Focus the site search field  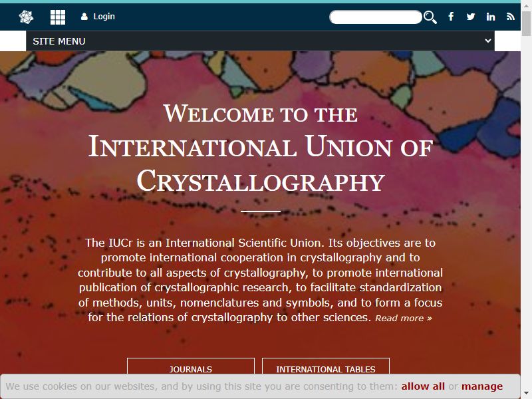(376, 17)
